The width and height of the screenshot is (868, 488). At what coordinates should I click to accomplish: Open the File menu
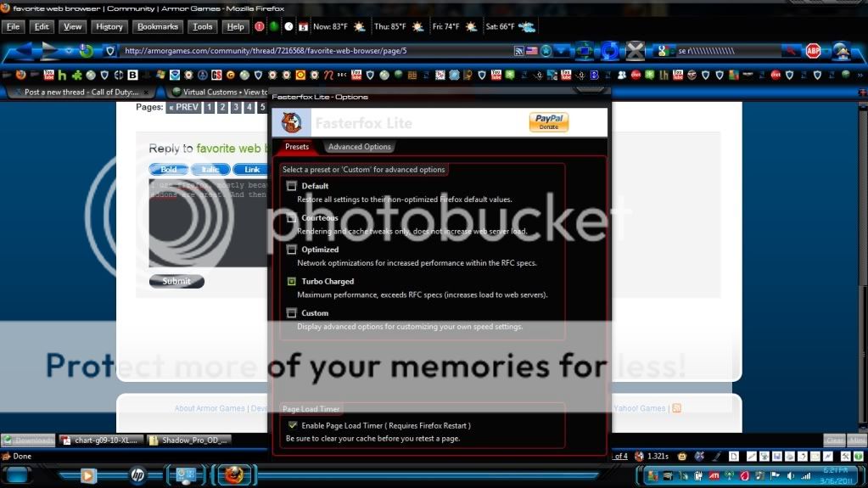click(13, 26)
